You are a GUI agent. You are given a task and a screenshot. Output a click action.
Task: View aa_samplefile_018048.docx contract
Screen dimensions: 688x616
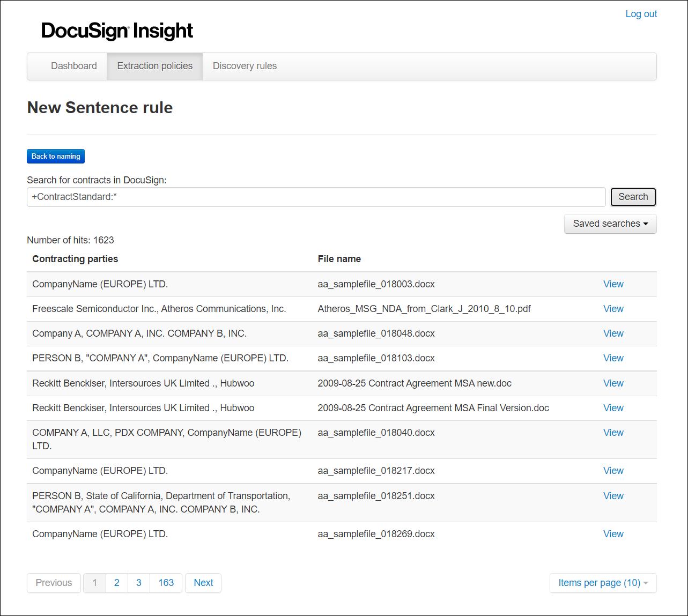pyautogui.click(x=613, y=333)
